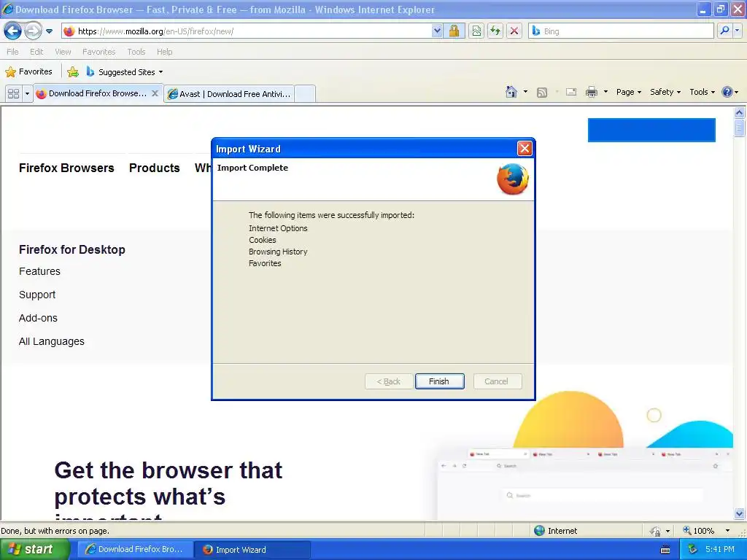Click the Print icon
This screenshot has height=560, width=747.
(591, 92)
